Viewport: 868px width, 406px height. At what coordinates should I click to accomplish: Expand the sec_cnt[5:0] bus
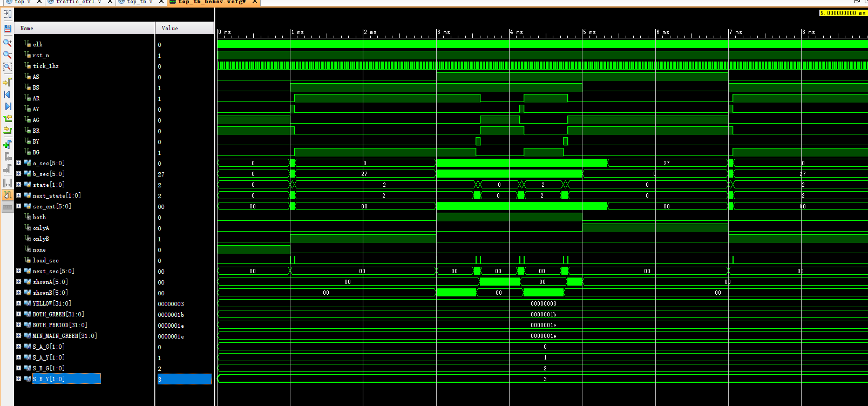(19, 206)
